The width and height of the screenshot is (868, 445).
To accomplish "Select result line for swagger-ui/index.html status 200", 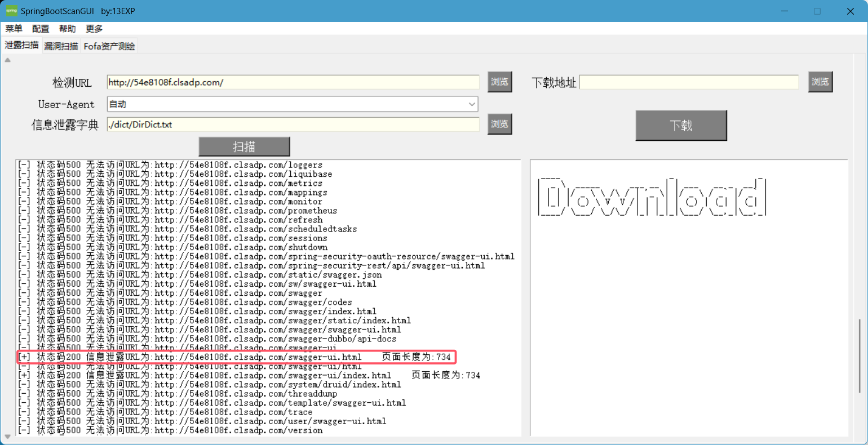I will pyautogui.click(x=249, y=375).
